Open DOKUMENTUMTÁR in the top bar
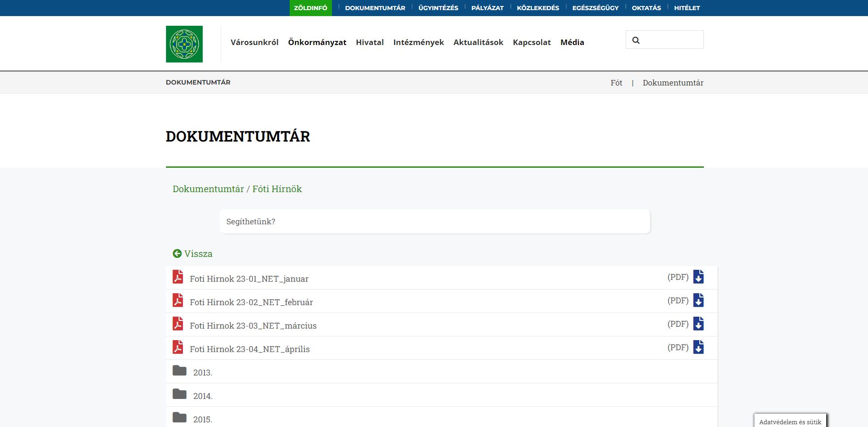 click(375, 8)
